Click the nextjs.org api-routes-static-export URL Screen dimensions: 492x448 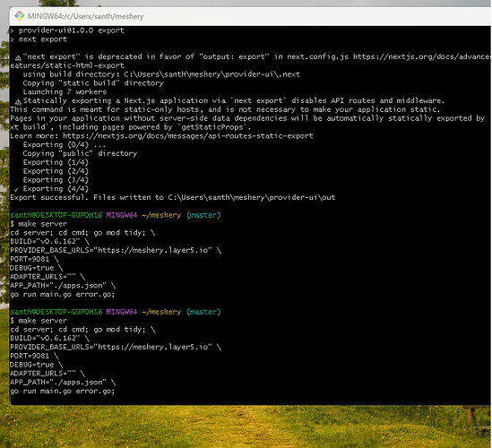coord(188,136)
